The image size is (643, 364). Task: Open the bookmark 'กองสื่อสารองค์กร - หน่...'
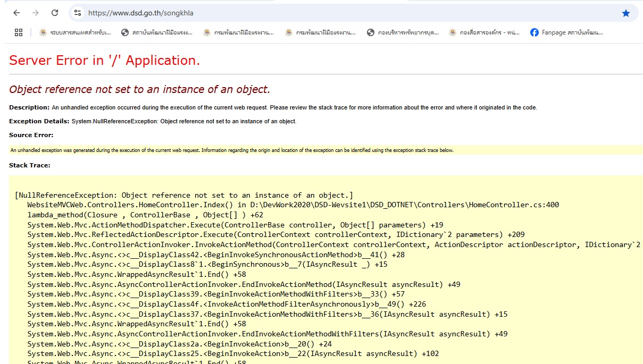click(x=485, y=32)
